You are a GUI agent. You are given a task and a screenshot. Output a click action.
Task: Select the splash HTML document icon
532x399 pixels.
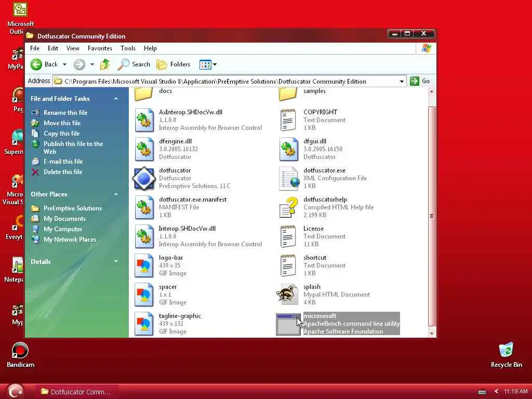(288, 294)
